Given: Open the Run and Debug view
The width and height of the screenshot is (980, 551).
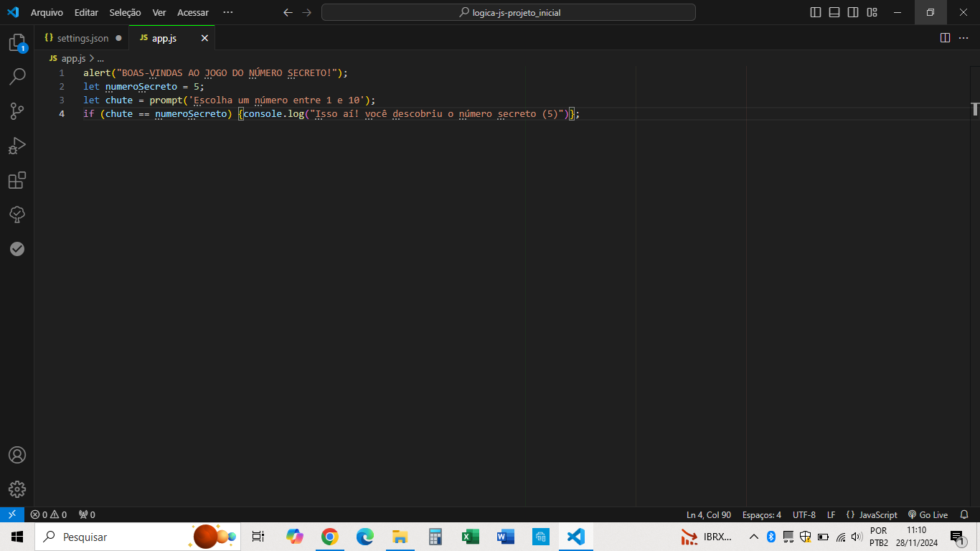Looking at the screenshot, I should point(17,146).
